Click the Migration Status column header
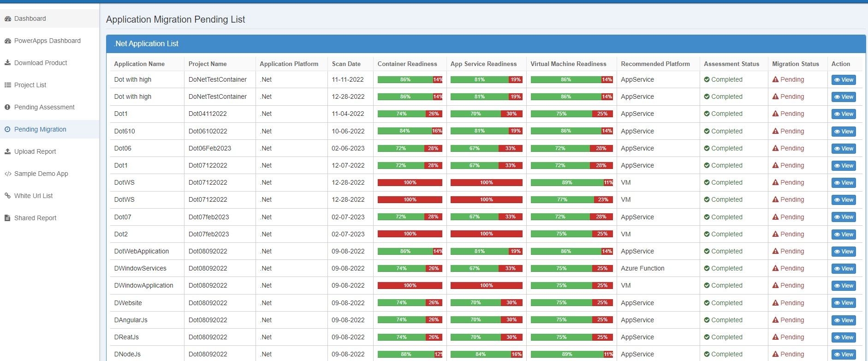The width and height of the screenshot is (868, 361). 796,64
